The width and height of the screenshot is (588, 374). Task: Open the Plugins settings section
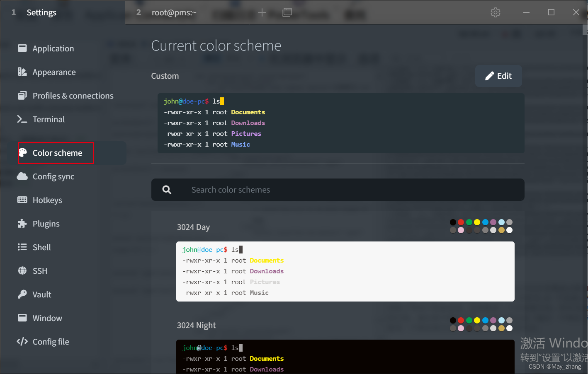(x=46, y=224)
